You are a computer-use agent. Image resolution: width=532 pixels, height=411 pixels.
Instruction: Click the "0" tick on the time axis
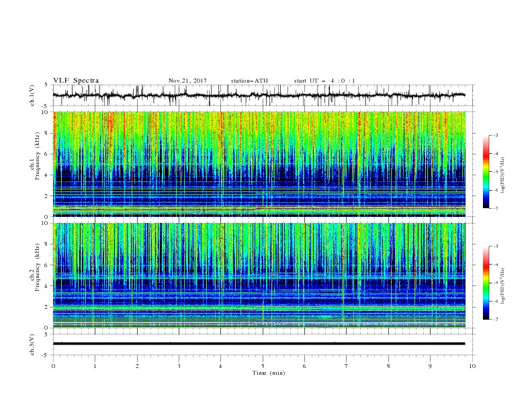tap(53, 366)
